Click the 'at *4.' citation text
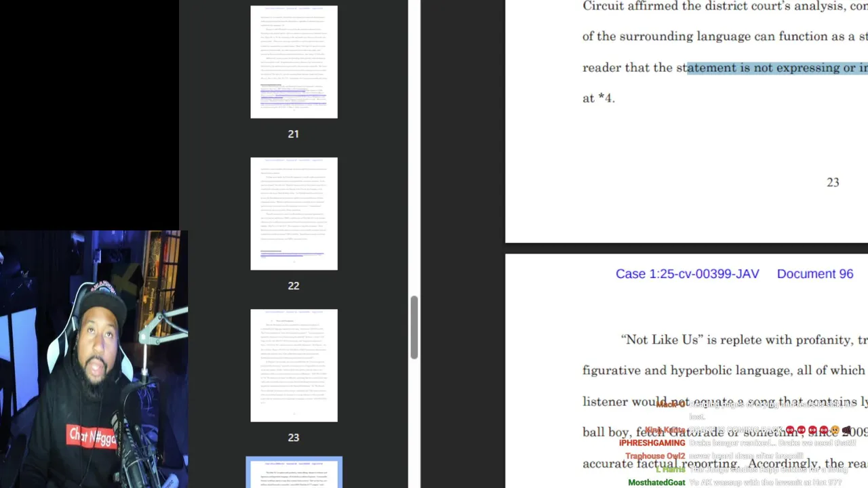 [598, 98]
